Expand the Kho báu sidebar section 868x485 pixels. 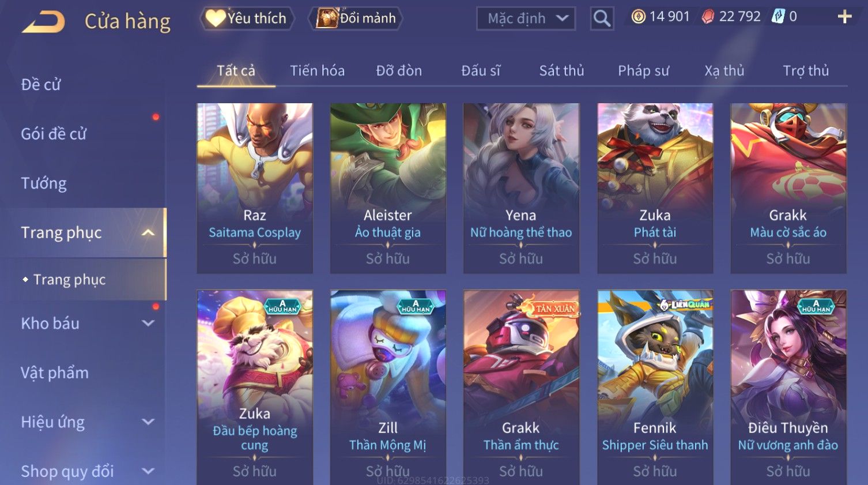coord(148,324)
